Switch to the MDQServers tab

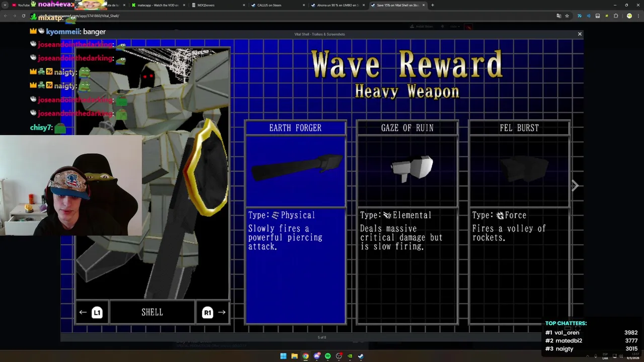(x=217, y=5)
